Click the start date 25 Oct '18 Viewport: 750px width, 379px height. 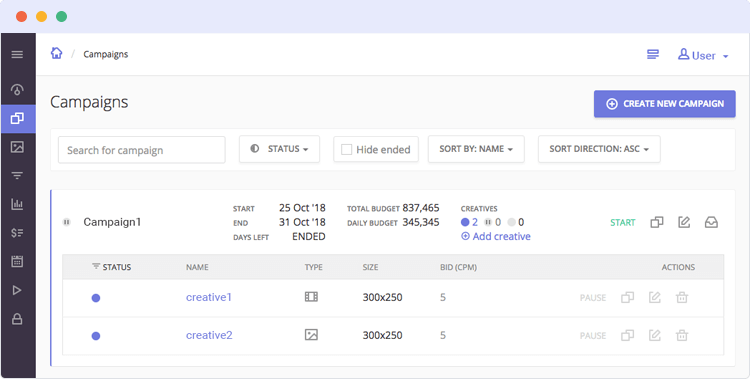coord(302,208)
